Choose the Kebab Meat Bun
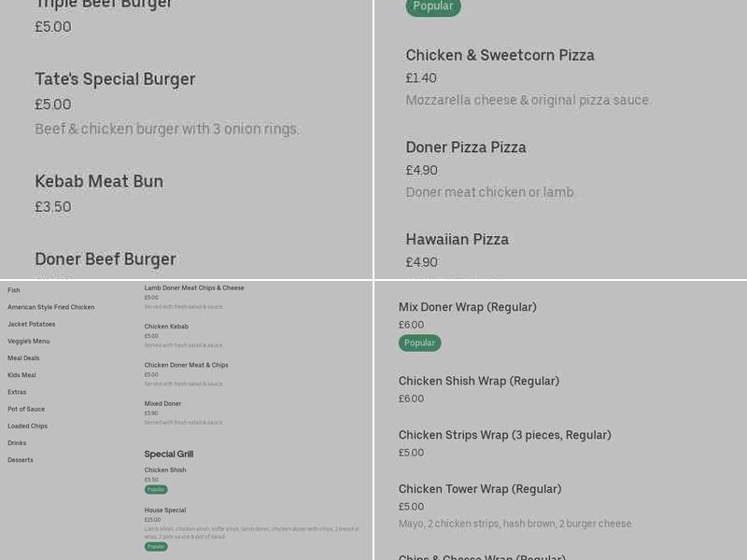 click(99, 181)
